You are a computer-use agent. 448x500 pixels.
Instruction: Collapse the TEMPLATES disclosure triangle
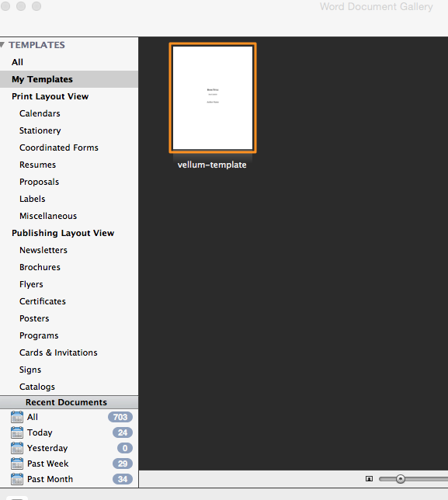2,45
